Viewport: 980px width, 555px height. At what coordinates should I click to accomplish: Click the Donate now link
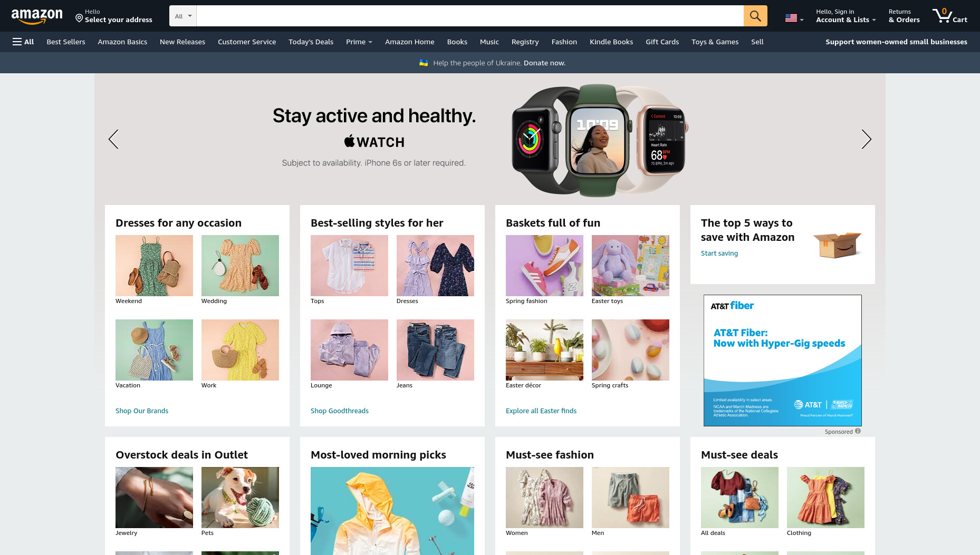coord(544,63)
